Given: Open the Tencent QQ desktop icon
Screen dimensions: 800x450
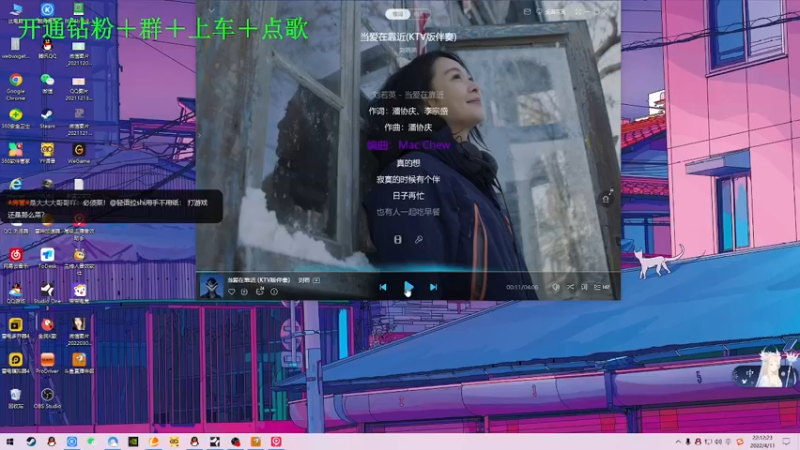Looking at the screenshot, I should (x=47, y=48).
